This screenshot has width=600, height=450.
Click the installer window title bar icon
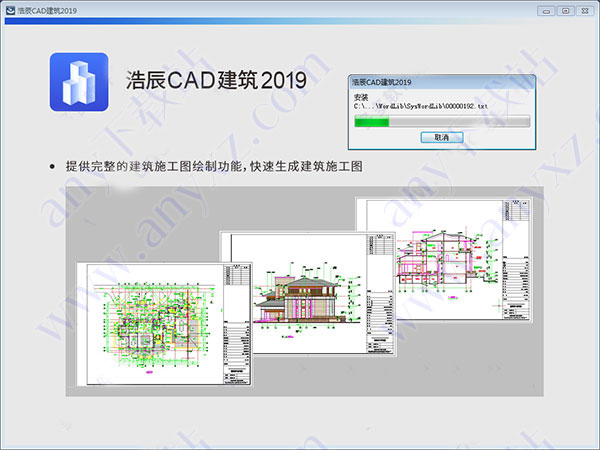[x=10, y=10]
